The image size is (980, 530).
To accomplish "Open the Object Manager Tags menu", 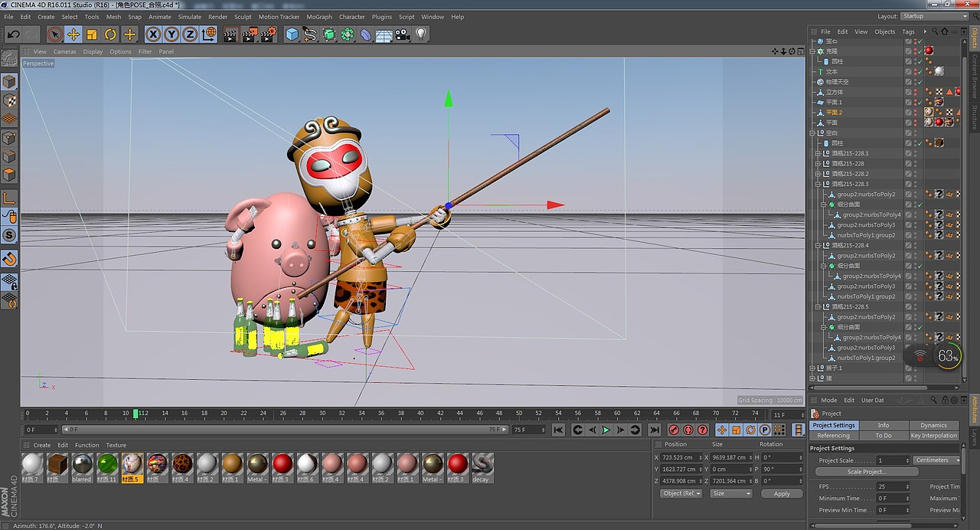I will [x=908, y=31].
